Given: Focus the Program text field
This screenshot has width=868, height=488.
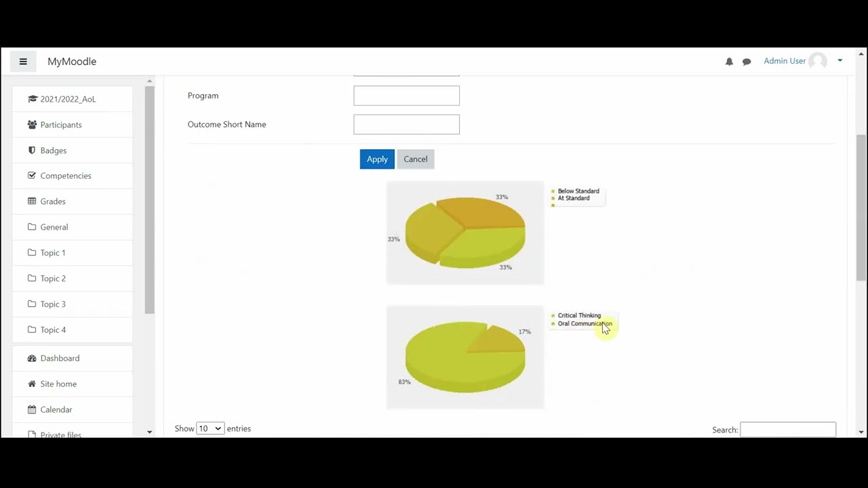Looking at the screenshot, I should click(x=406, y=96).
